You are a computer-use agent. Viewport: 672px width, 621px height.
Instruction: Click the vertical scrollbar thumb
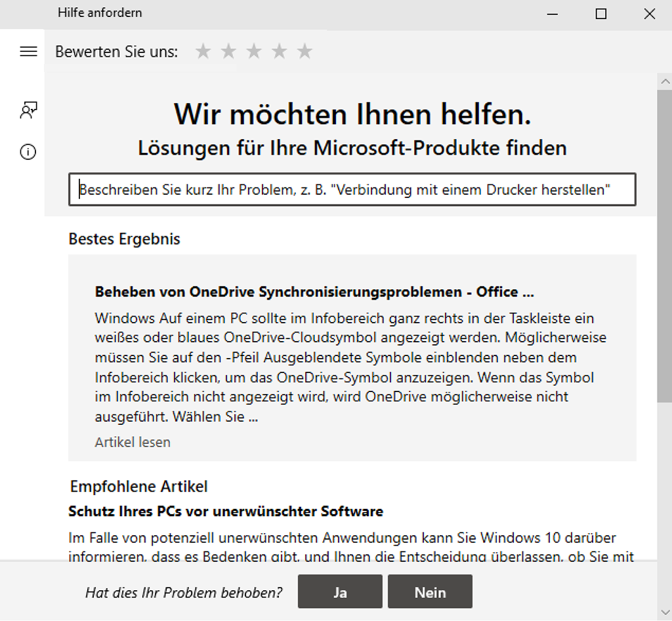(665, 247)
